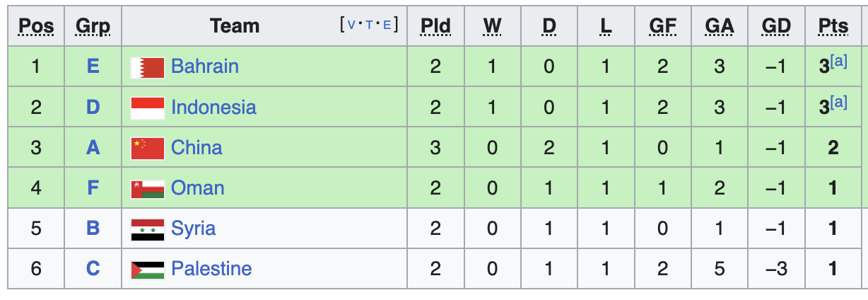View template via V link
Screen dimensions: 868x300
[352, 25]
